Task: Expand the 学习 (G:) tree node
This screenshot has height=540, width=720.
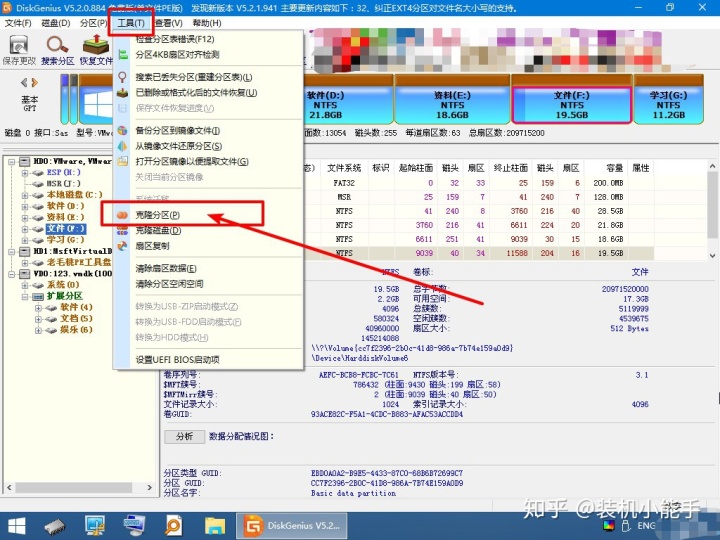Action: (x=25, y=240)
